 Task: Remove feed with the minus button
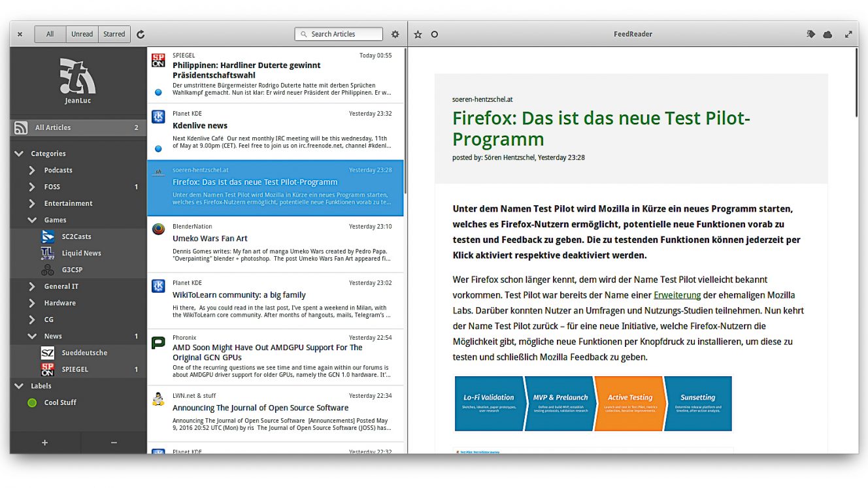click(114, 442)
